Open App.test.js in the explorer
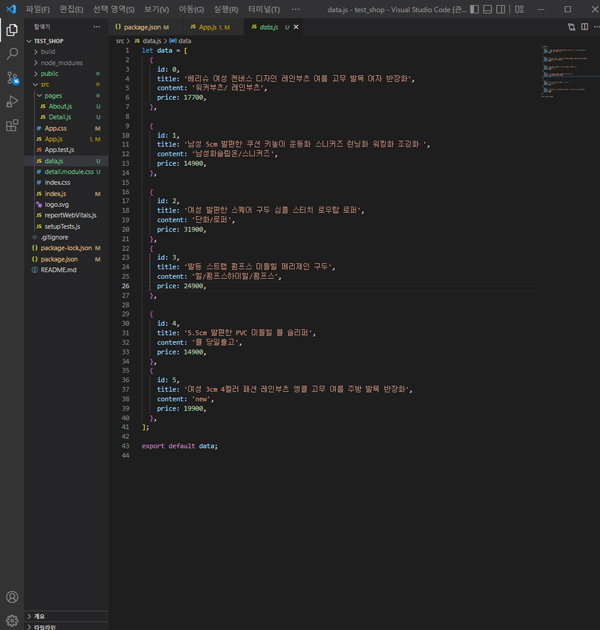The image size is (600, 630). tap(66, 150)
